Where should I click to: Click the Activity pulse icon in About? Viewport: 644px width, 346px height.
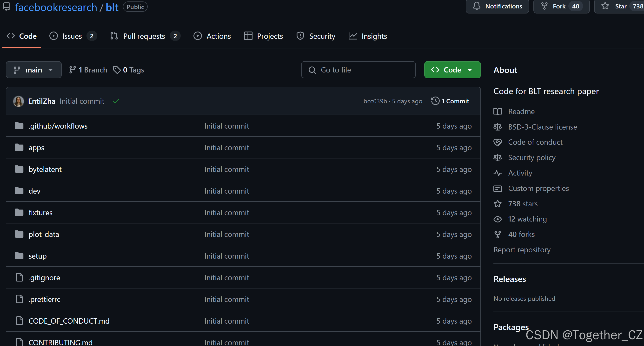498,173
